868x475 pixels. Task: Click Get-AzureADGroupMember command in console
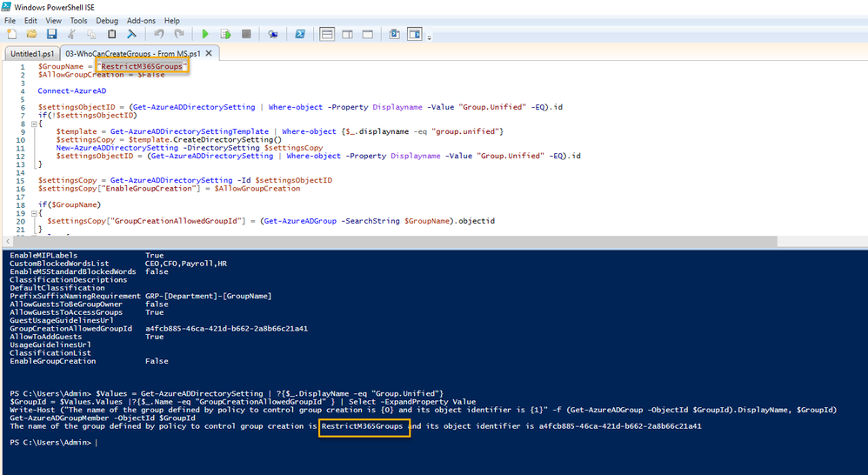pyautogui.click(x=59, y=418)
